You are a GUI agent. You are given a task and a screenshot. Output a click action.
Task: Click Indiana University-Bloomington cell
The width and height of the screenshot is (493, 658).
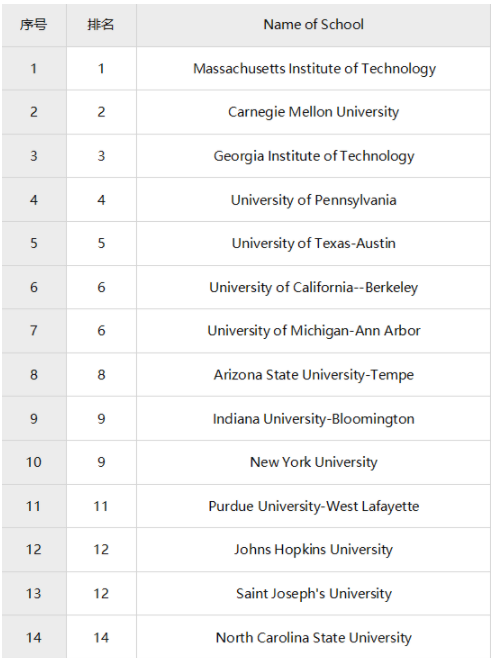point(313,419)
